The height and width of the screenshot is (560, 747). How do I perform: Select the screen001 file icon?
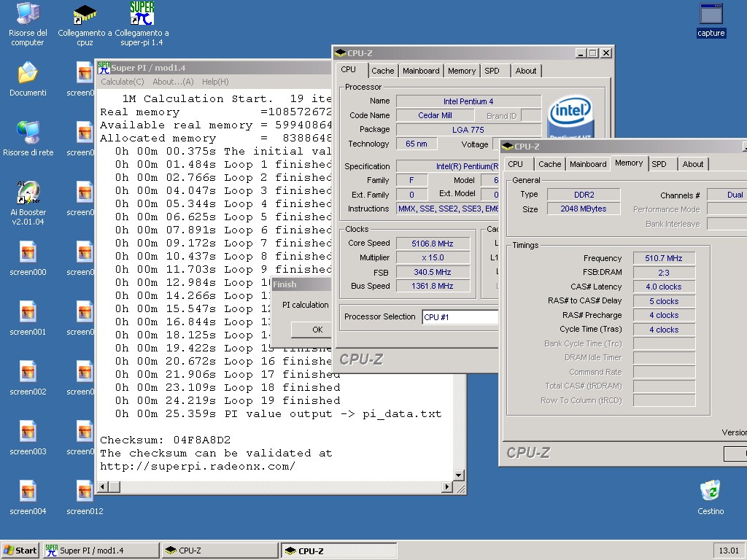pos(28,319)
